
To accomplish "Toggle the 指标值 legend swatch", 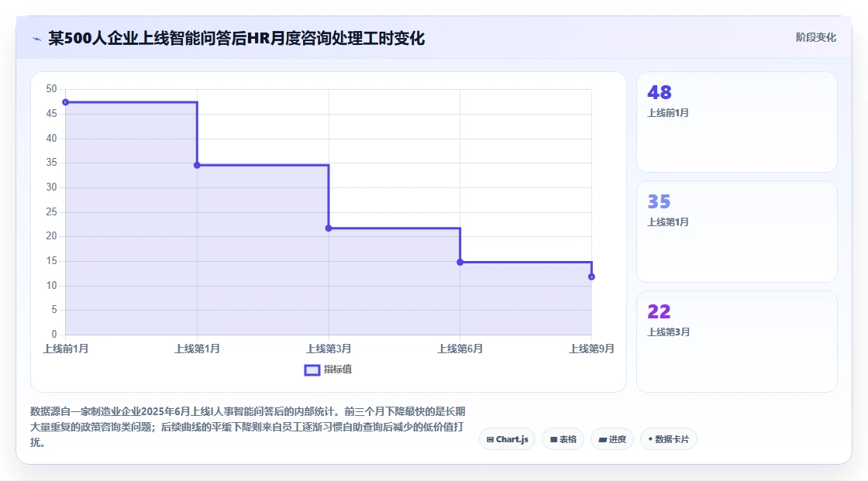I will (312, 369).
